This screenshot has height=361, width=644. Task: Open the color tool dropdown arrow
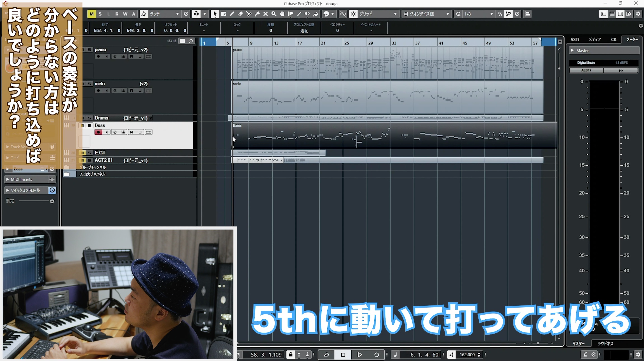point(333,14)
